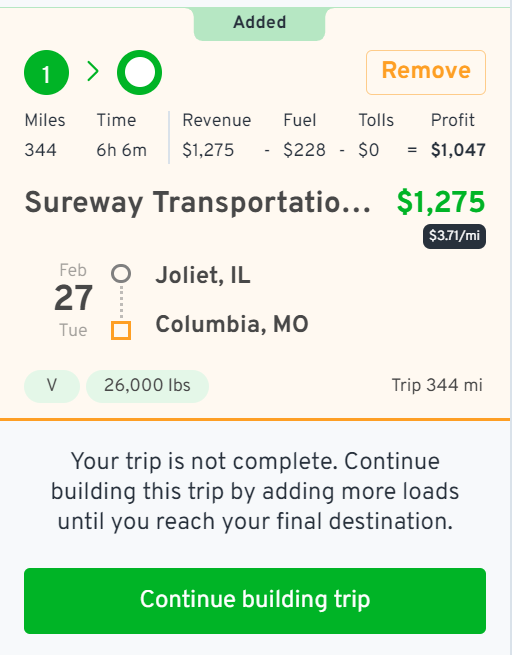Image resolution: width=512 pixels, height=655 pixels.
Task: Select the empty next-load circle
Action: tap(139, 73)
